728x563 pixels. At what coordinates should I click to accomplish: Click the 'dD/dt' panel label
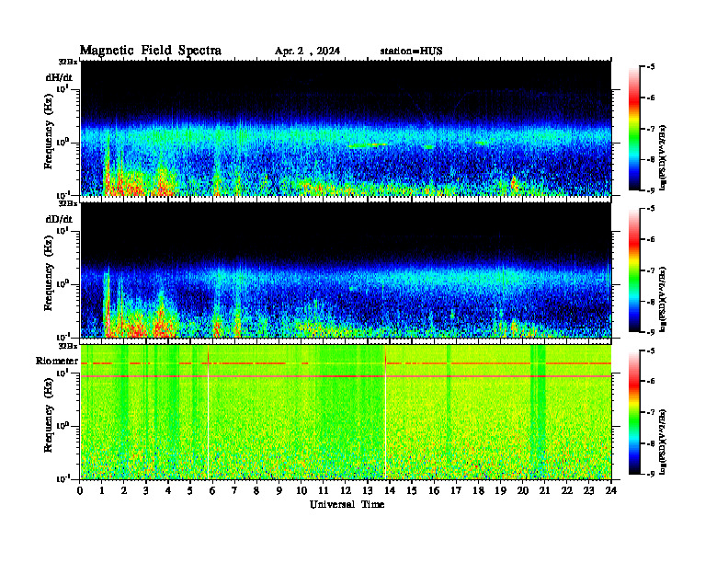59,219
